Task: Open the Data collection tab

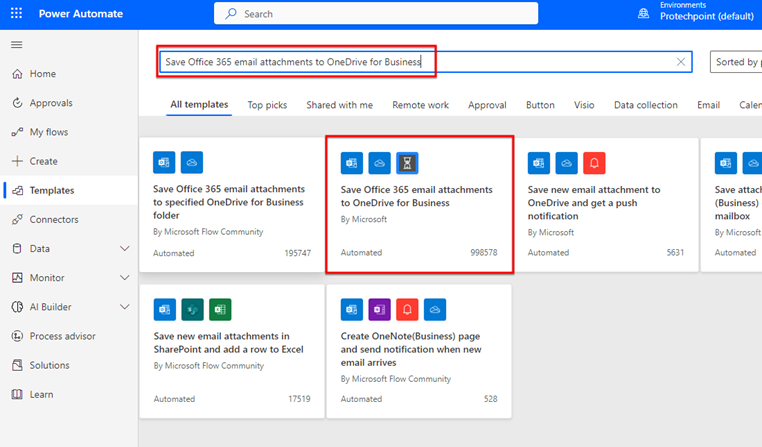Action: [x=645, y=105]
